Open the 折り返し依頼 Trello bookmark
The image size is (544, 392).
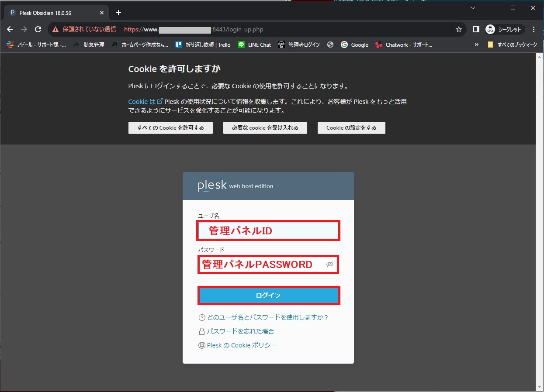pos(203,45)
